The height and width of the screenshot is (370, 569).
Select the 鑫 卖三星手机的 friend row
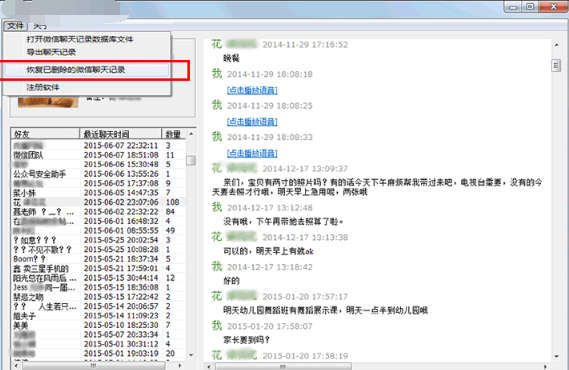tap(98, 268)
